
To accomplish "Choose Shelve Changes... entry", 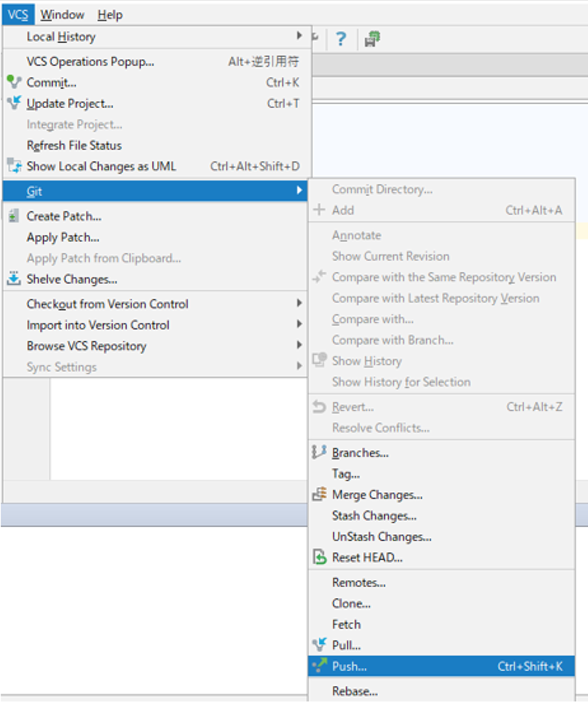I will click(x=155, y=279).
